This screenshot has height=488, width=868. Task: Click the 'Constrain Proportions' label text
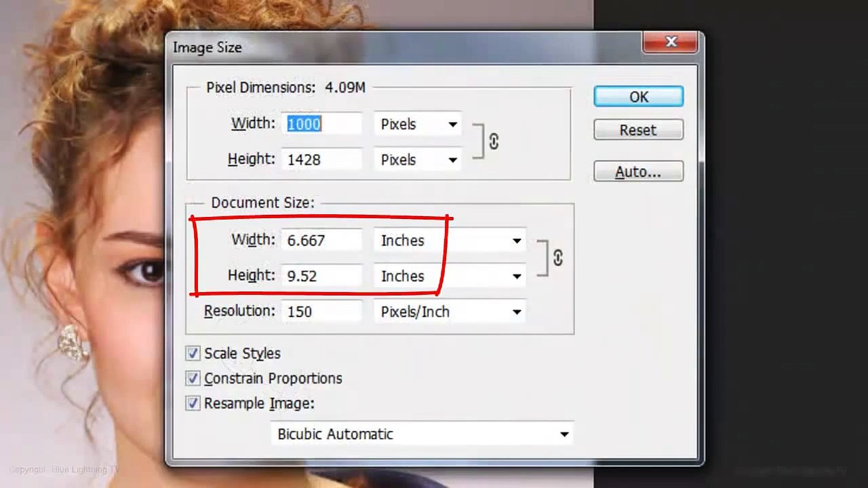pos(273,378)
